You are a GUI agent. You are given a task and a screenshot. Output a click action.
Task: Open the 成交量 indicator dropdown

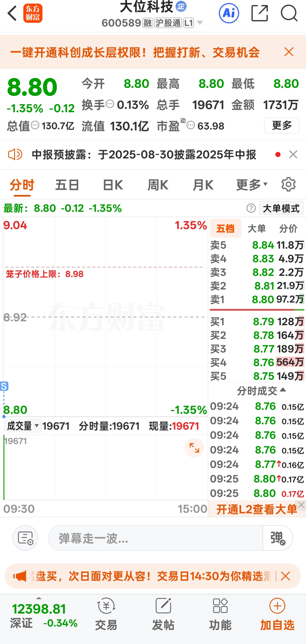[23, 426]
